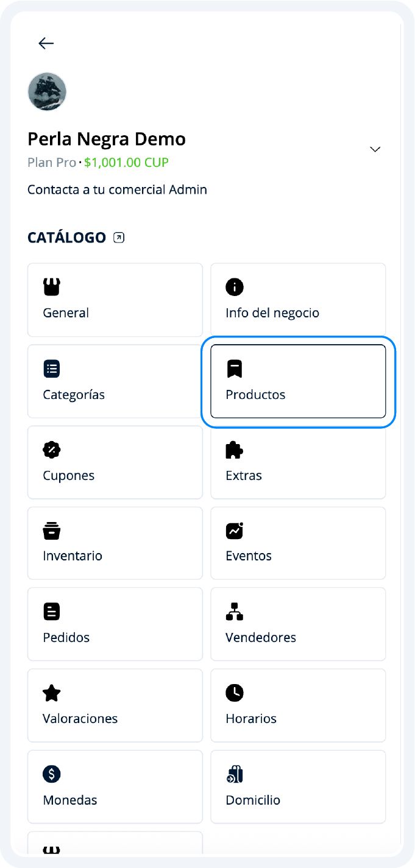Screen dimensions: 415x868
Task: Click the external link icon beside CATÁLOGO
Action: pos(118,237)
